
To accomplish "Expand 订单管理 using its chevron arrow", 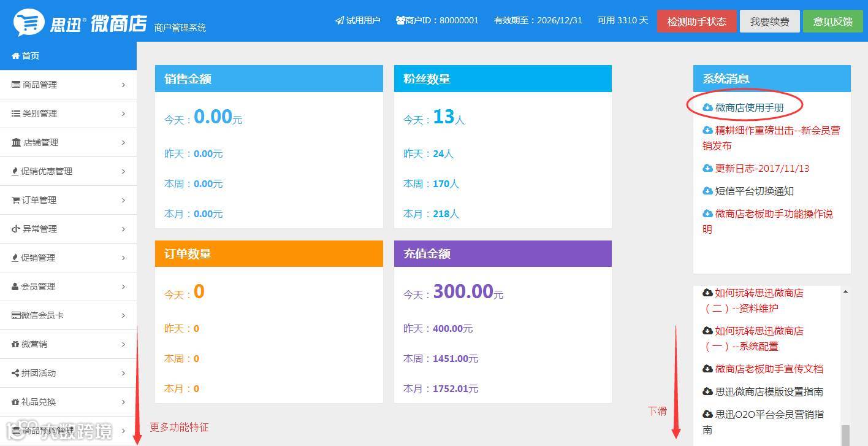I will tap(123, 200).
